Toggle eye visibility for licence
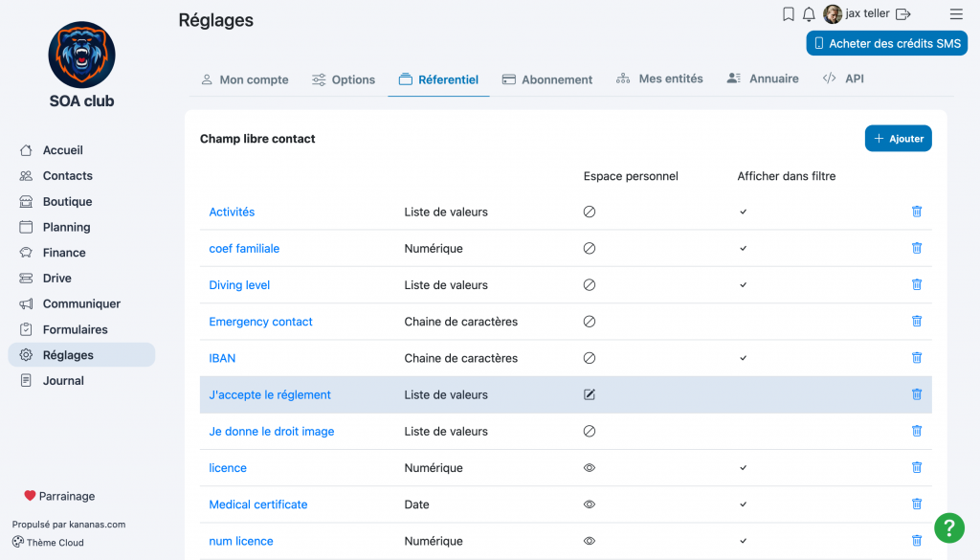Screen dimensions: 980x560 [x=590, y=467]
